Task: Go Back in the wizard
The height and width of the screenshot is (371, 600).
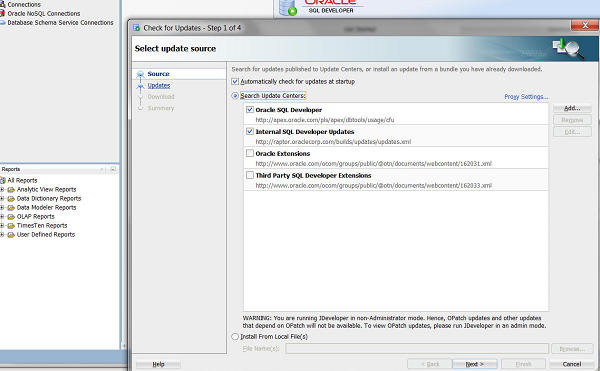Action: (430, 364)
